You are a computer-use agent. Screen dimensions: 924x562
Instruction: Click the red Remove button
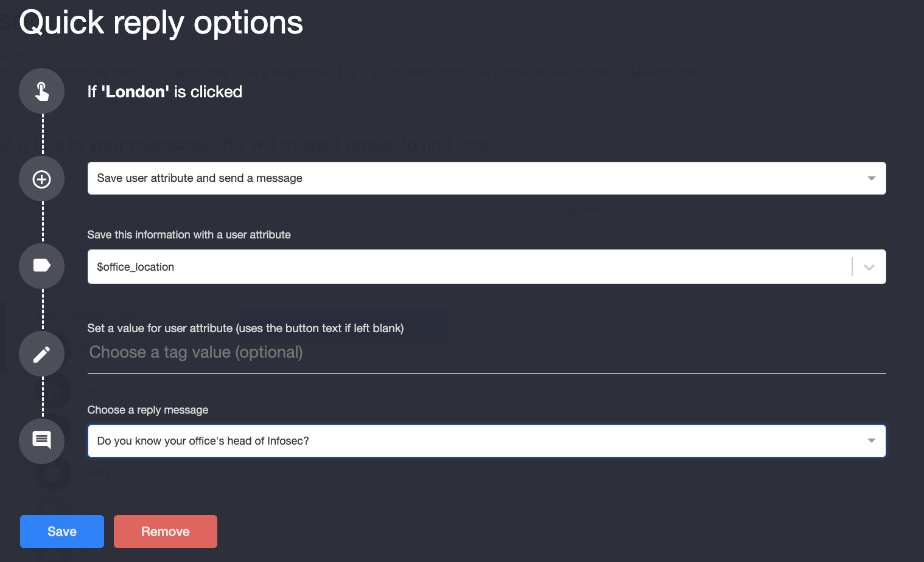[x=166, y=532]
